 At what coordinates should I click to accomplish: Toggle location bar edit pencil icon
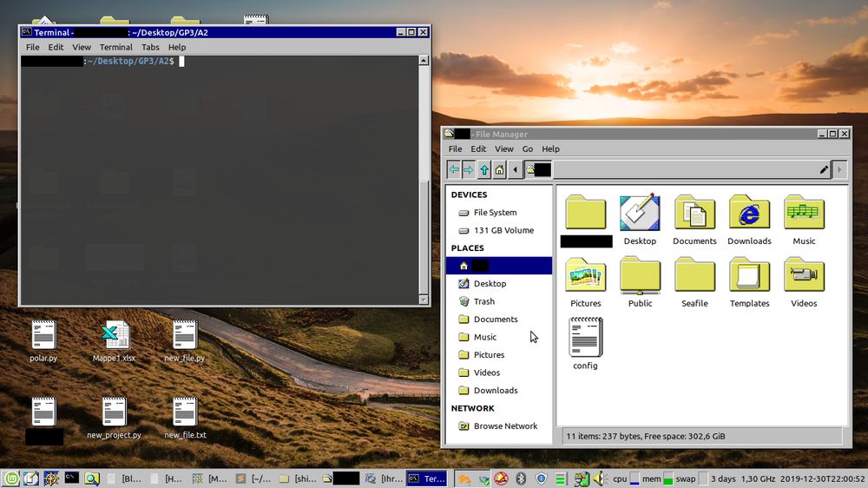(824, 169)
